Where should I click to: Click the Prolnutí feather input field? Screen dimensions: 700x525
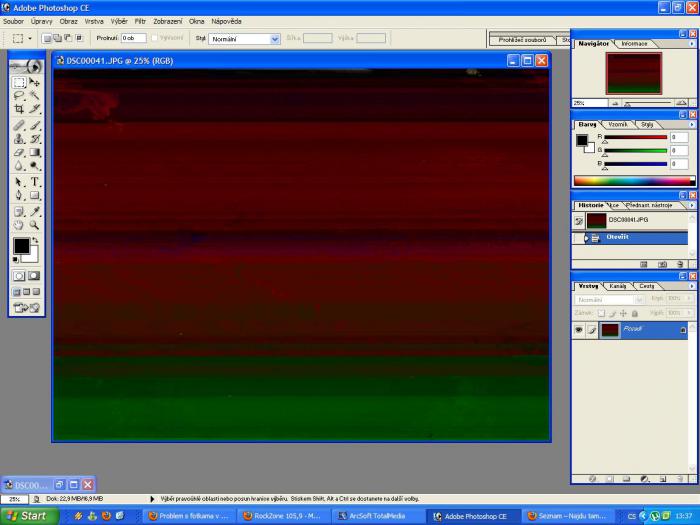tap(133, 39)
